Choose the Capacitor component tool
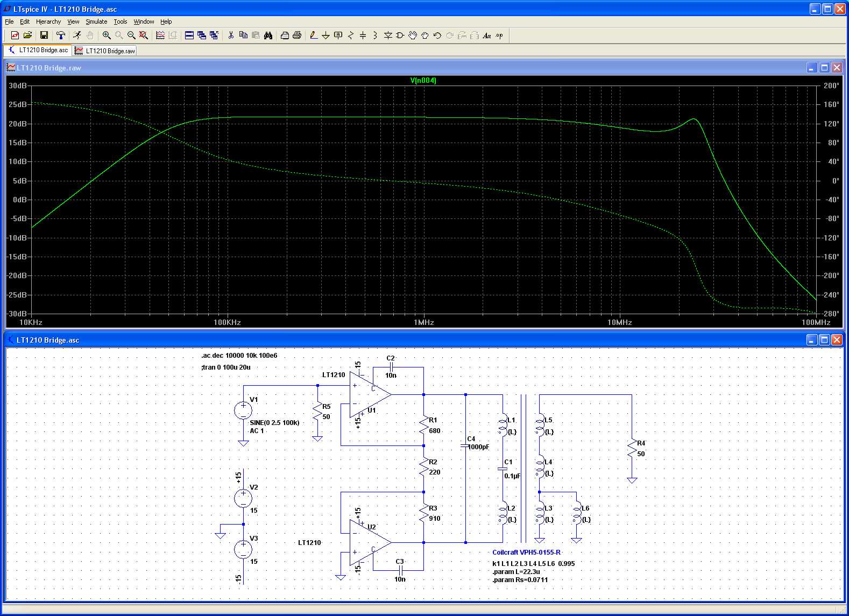This screenshot has width=849, height=616. 363,36
